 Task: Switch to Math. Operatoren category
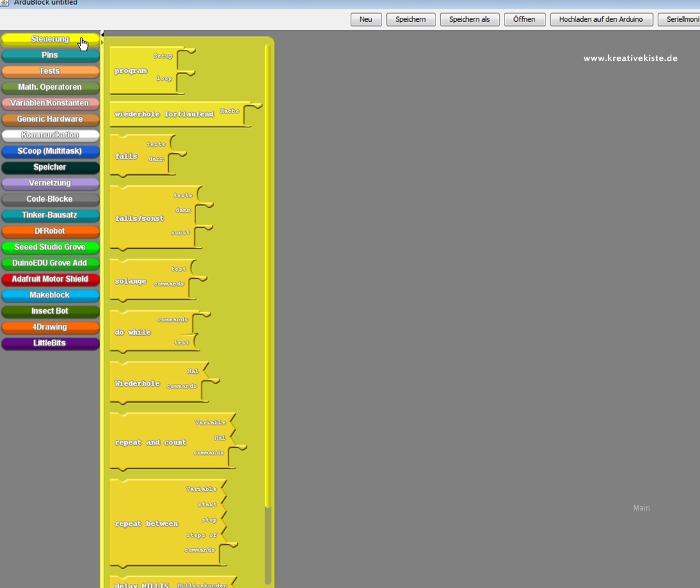coord(50,88)
